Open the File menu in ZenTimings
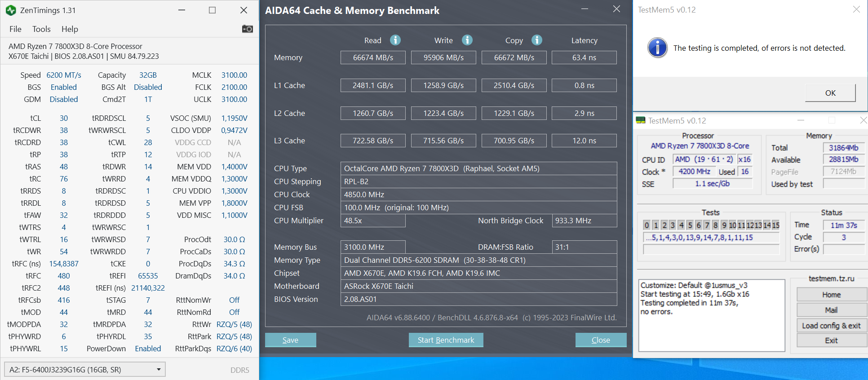Image resolution: width=868 pixels, height=380 pixels. click(15, 29)
